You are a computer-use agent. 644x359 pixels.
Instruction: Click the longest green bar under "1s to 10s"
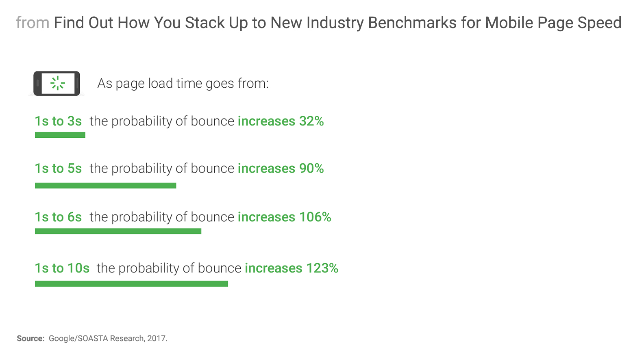coord(131,283)
